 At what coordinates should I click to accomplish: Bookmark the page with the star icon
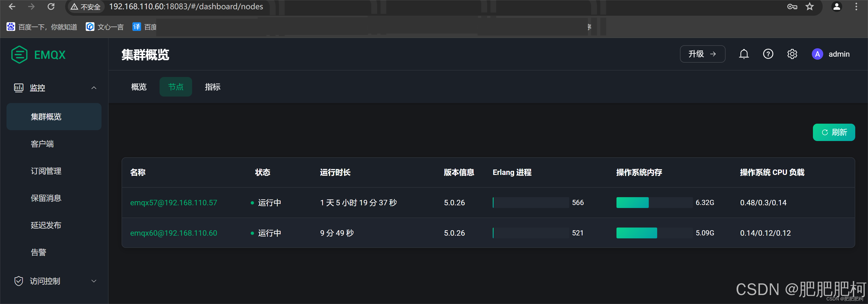(809, 7)
